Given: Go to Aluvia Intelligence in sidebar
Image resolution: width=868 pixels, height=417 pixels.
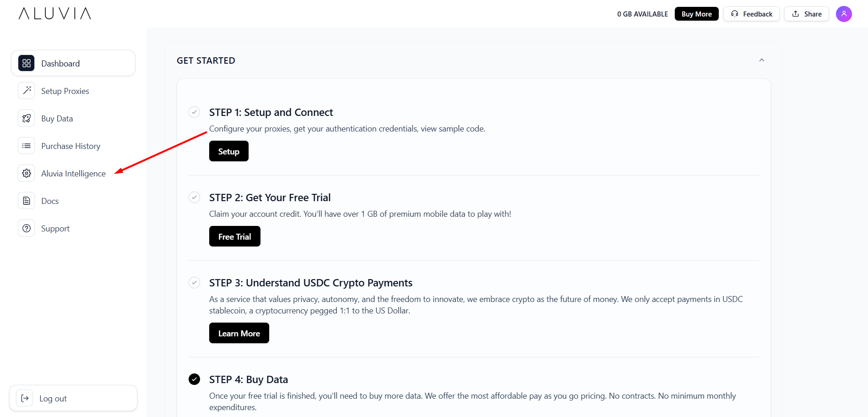Looking at the screenshot, I should coord(73,174).
